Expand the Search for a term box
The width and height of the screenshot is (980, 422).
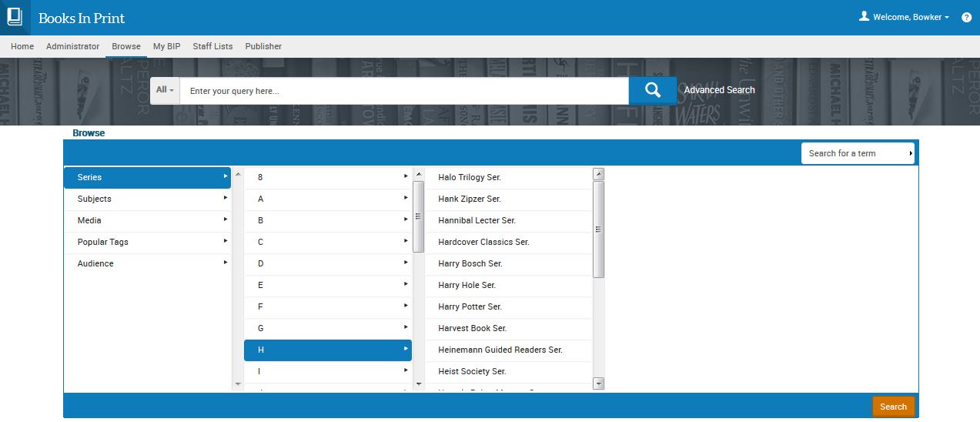point(858,153)
